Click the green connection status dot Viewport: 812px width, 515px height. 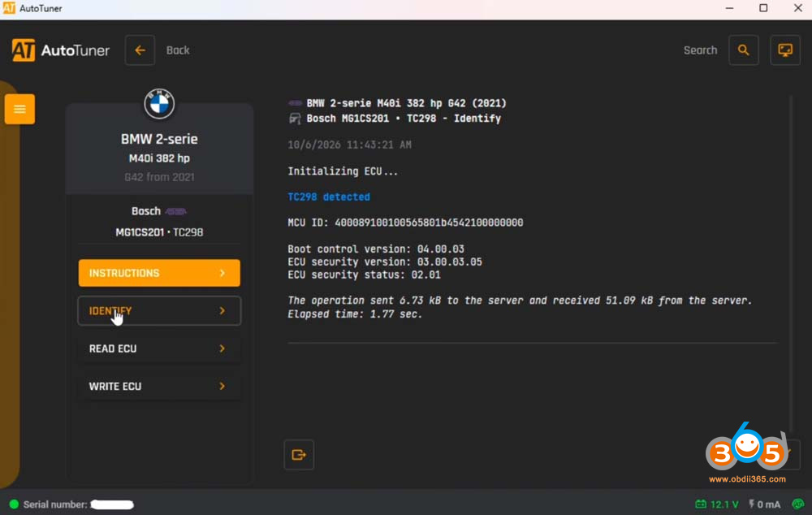14,504
